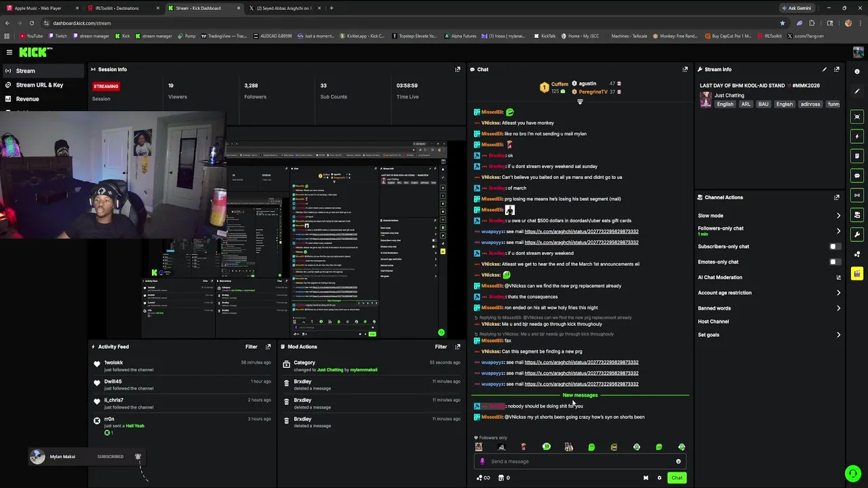Open the shop icon below the message box

coord(501,478)
